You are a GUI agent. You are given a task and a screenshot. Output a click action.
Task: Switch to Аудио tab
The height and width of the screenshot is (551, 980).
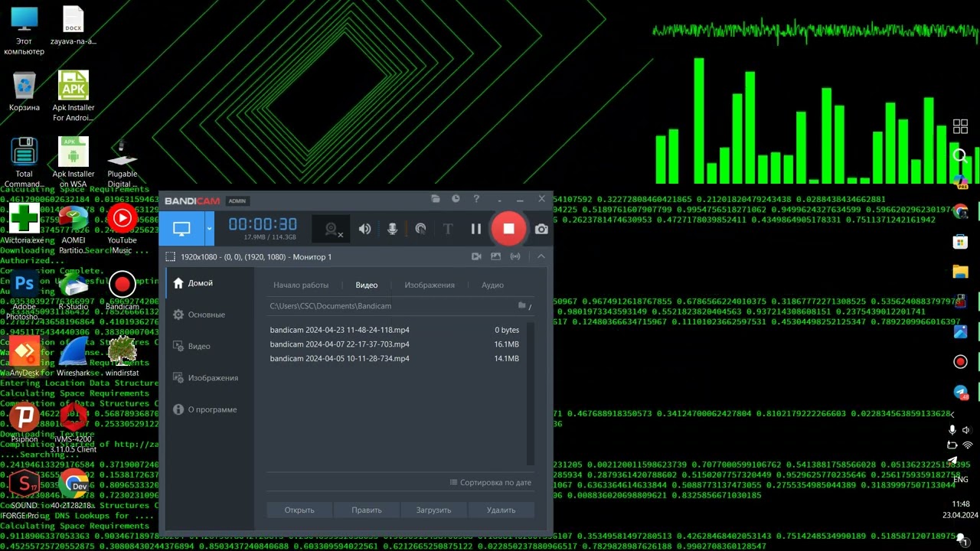click(x=492, y=285)
